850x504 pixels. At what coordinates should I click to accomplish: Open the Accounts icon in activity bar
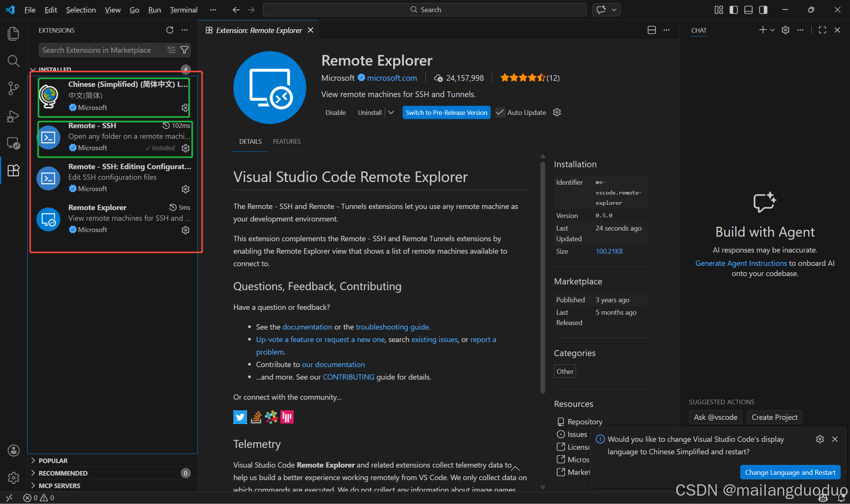(x=13, y=451)
